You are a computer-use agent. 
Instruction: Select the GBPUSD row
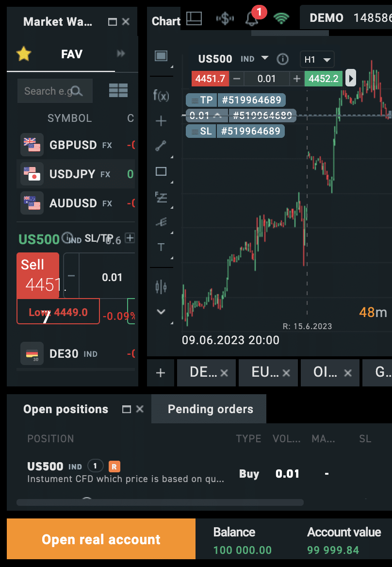[x=76, y=145]
